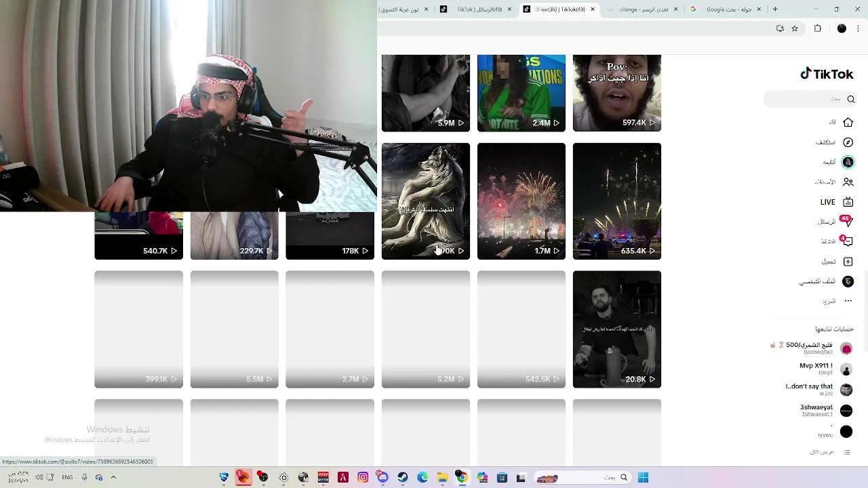The image size is (868, 488).
Task: Open the loading video with 5.5M views
Action: coord(234,329)
